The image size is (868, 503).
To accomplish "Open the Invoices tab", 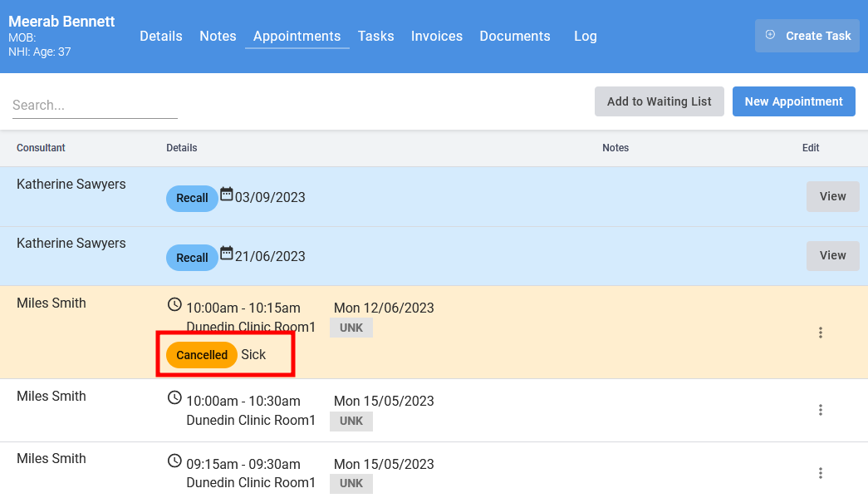I will pos(437,36).
